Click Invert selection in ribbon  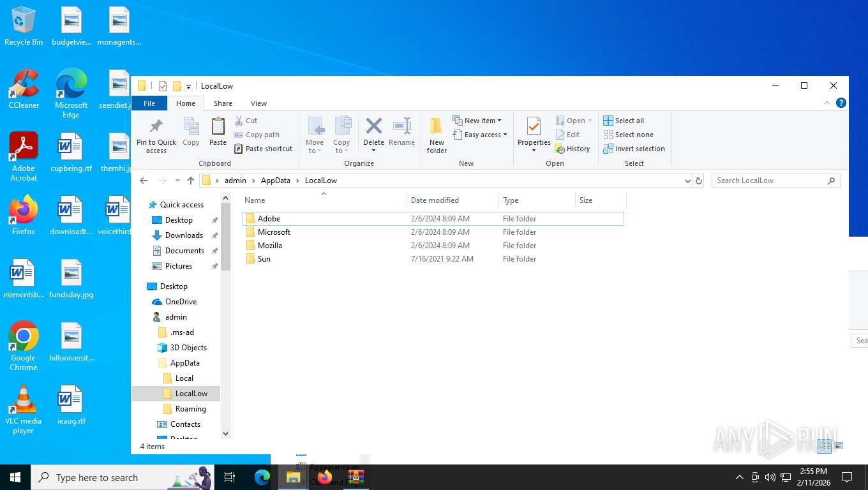[x=634, y=149]
